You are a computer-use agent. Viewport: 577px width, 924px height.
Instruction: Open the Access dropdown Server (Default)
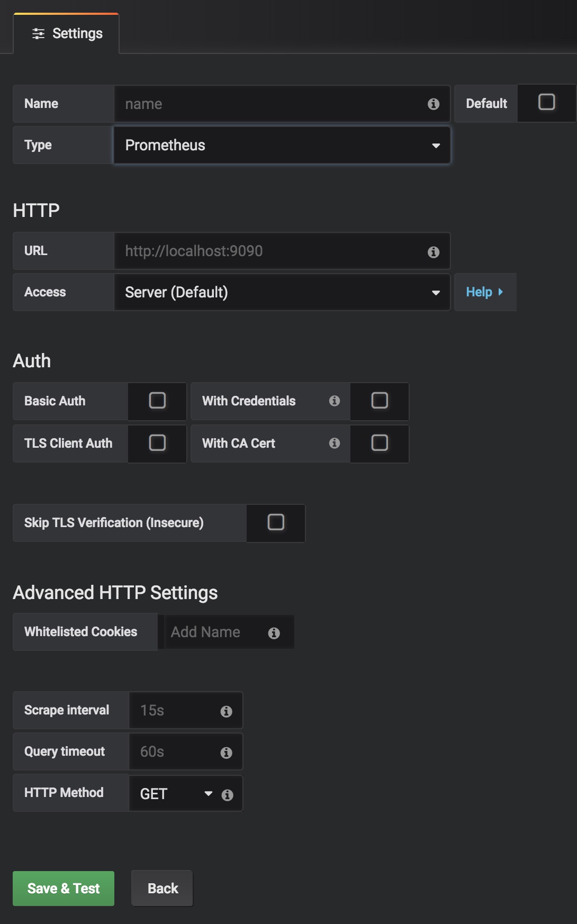[x=282, y=292]
